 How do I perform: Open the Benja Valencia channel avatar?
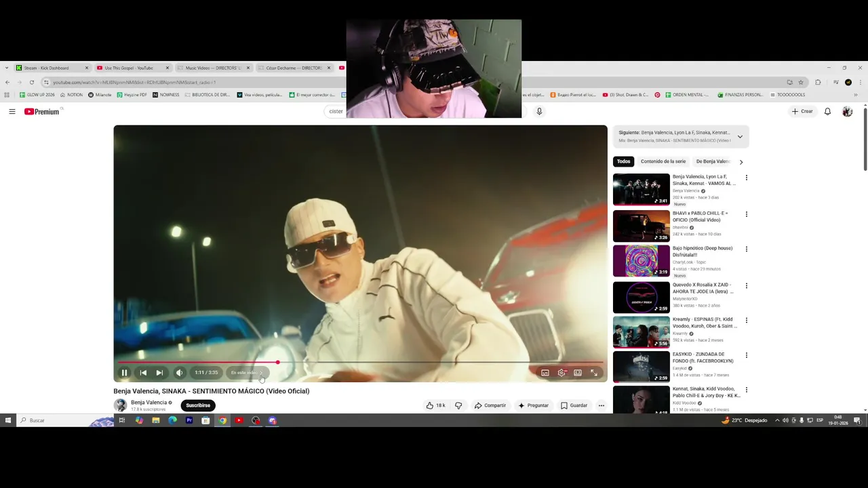[x=120, y=405]
